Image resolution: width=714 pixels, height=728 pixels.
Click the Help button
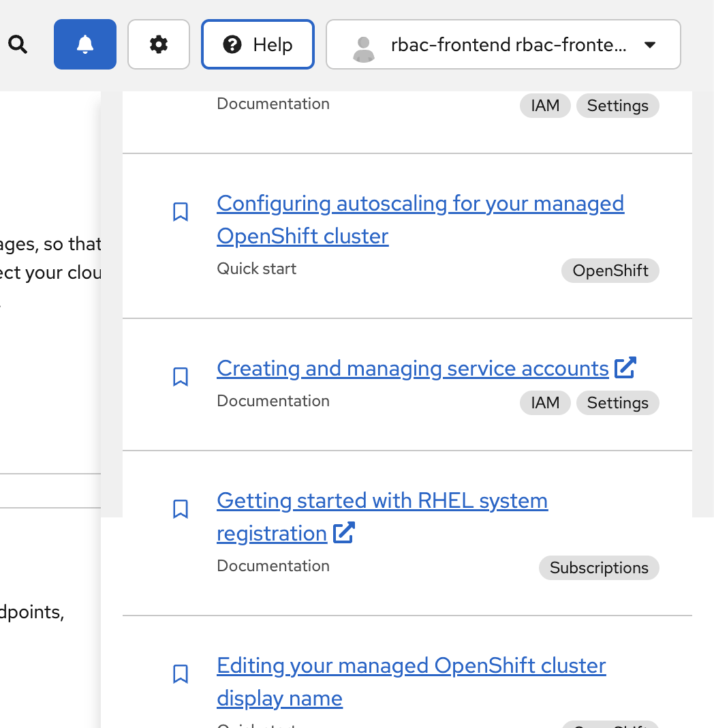258,45
